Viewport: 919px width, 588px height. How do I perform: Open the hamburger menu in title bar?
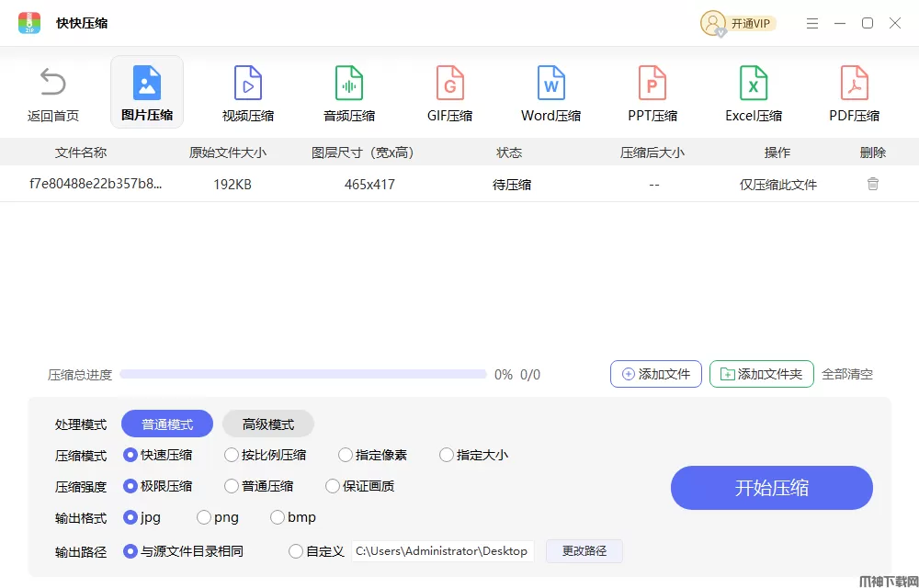pyautogui.click(x=811, y=23)
